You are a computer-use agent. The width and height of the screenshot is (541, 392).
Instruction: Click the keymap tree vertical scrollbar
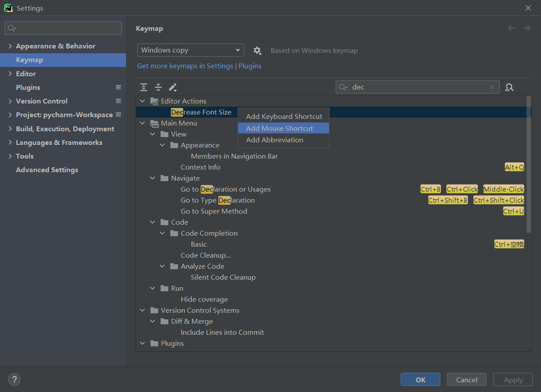click(529, 164)
